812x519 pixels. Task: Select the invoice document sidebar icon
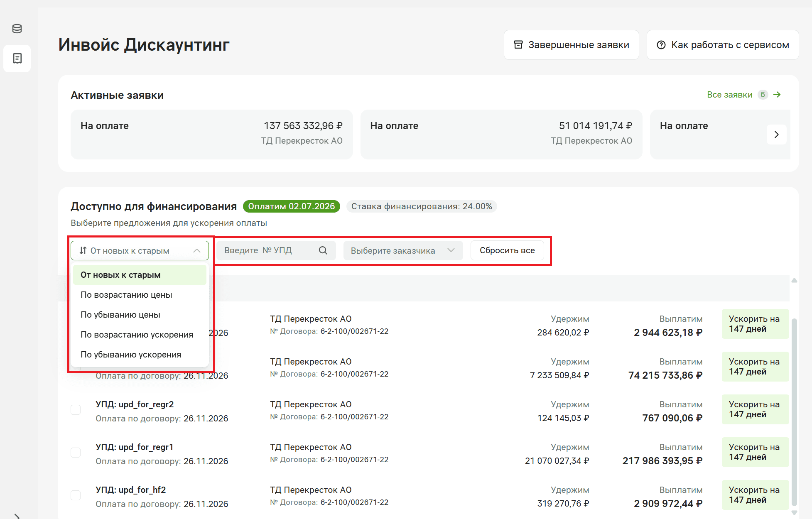click(17, 59)
